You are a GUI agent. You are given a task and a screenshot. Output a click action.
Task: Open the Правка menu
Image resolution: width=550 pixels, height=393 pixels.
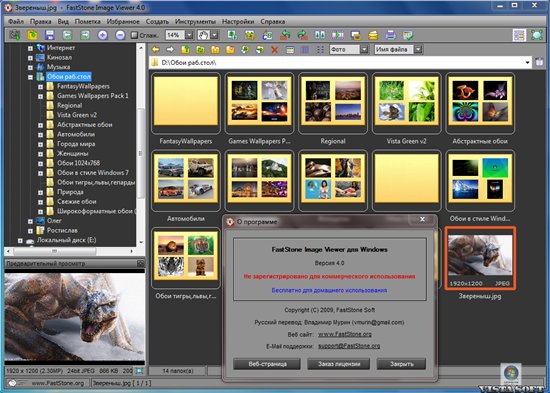41,21
